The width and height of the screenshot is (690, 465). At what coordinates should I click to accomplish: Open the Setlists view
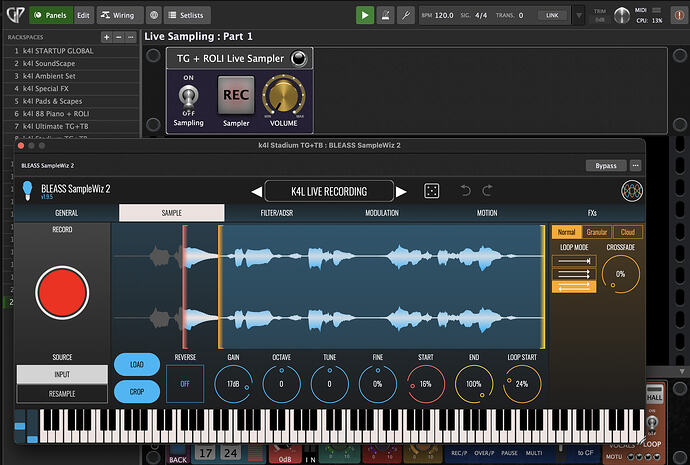187,15
